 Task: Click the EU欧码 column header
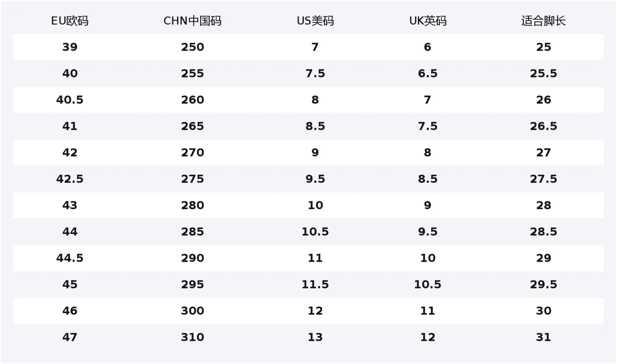click(70, 21)
